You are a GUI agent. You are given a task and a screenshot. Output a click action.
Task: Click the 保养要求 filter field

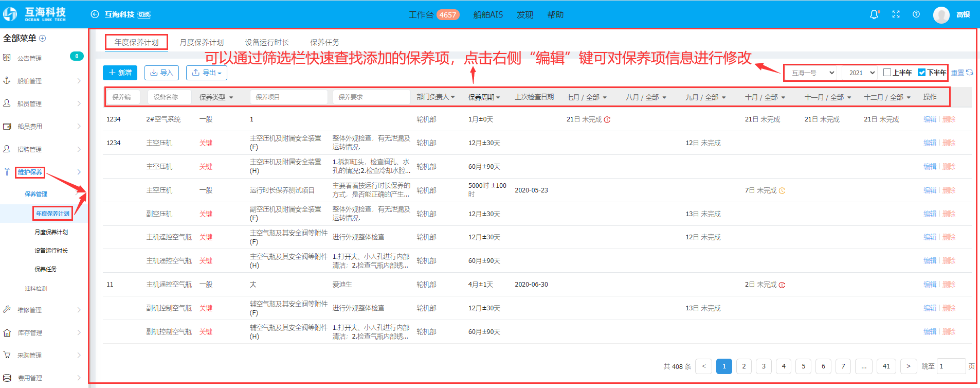tap(371, 97)
